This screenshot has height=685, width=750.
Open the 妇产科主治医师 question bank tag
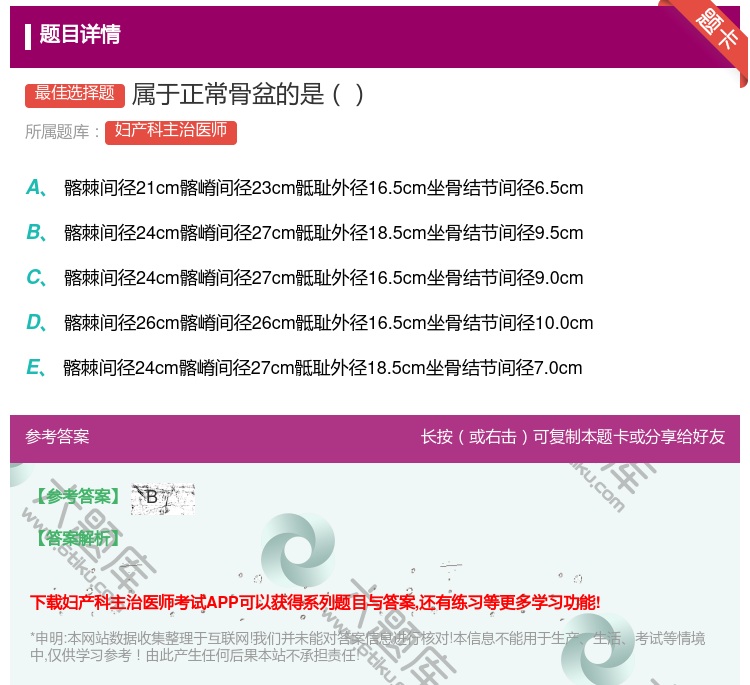171,132
